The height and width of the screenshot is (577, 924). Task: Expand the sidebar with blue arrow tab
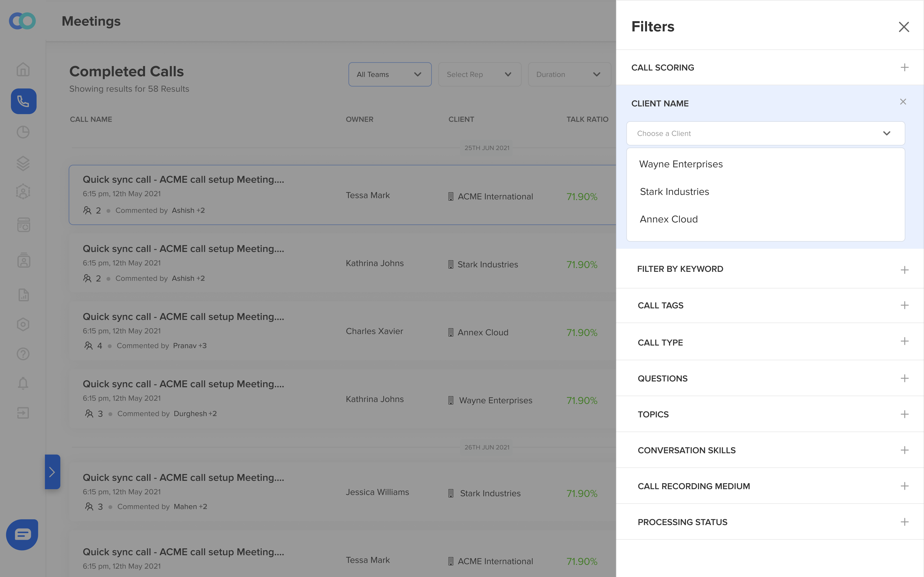point(52,472)
